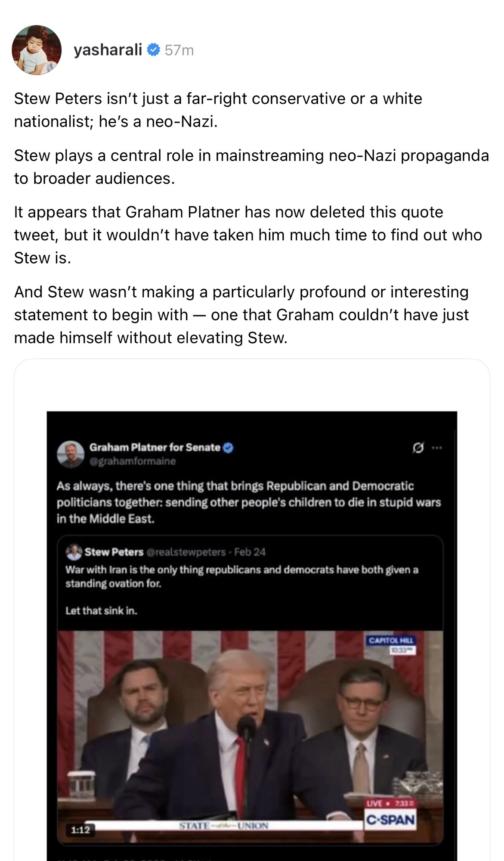Open yasharali's profile picture

37,50
